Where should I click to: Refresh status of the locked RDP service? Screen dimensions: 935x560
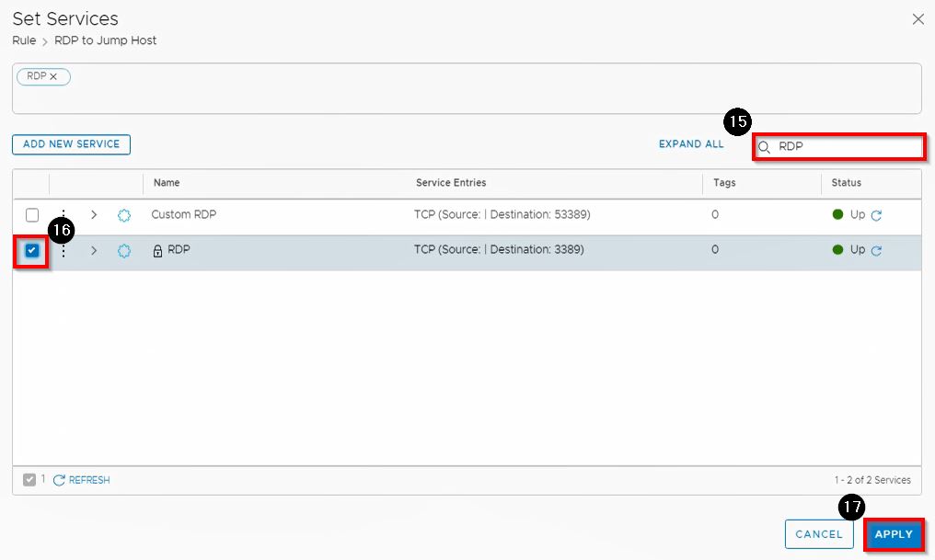(x=876, y=250)
